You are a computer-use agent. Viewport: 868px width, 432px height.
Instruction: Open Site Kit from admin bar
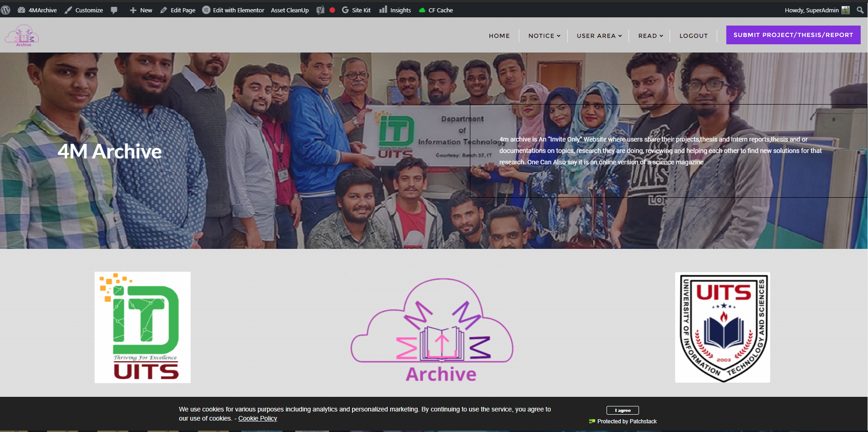tap(356, 10)
